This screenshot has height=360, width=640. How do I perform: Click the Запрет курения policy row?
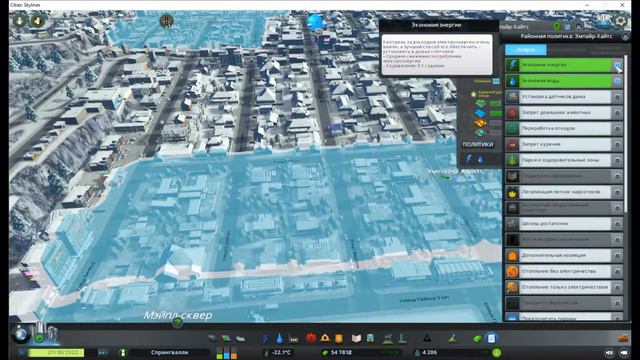564,144
